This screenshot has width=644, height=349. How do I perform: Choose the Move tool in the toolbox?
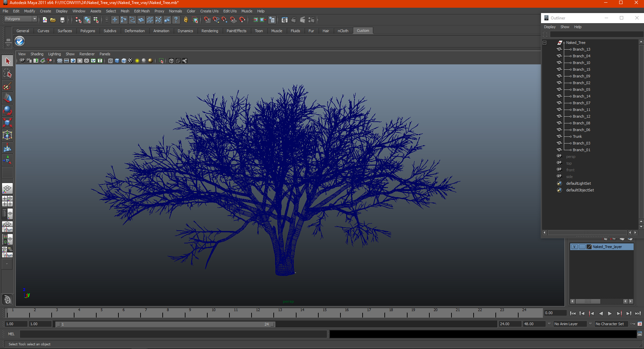click(x=7, y=98)
